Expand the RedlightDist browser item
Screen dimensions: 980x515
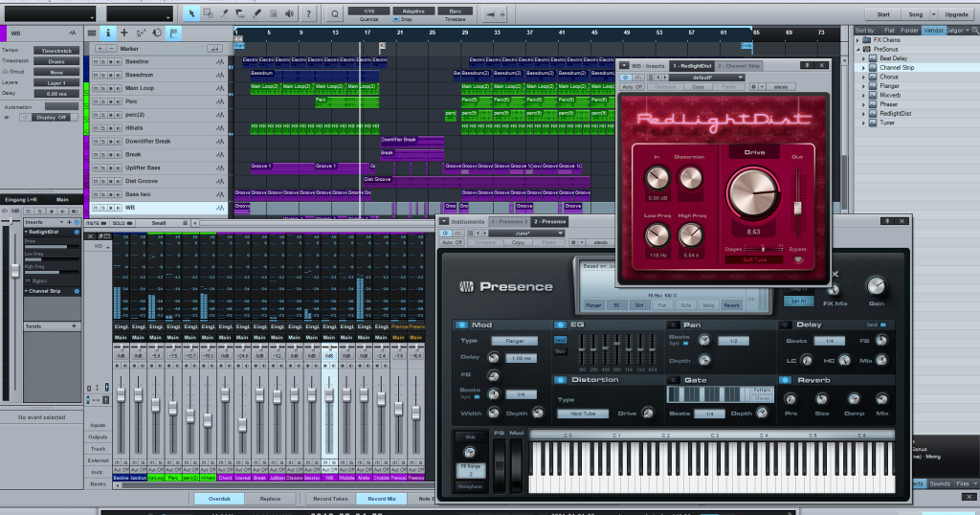click(864, 114)
